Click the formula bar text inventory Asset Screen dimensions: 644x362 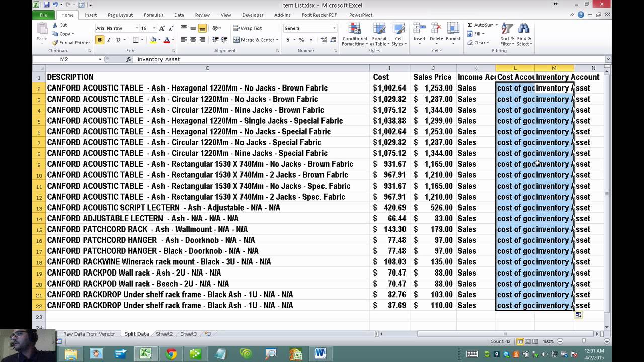click(158, 59)
